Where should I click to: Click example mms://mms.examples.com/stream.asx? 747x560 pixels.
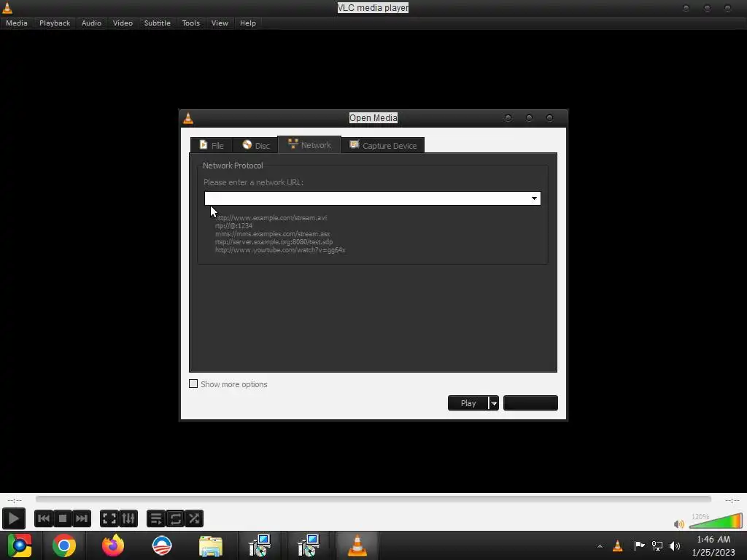point(272,234)
